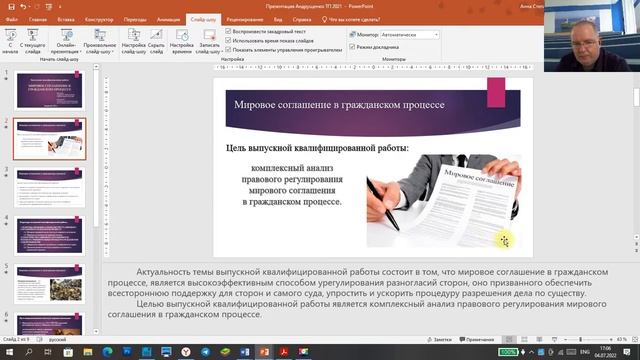This screenshot has height=360, width=640.
Task: Switch to Конструктор ribbon tab
Action: point(99,19)
